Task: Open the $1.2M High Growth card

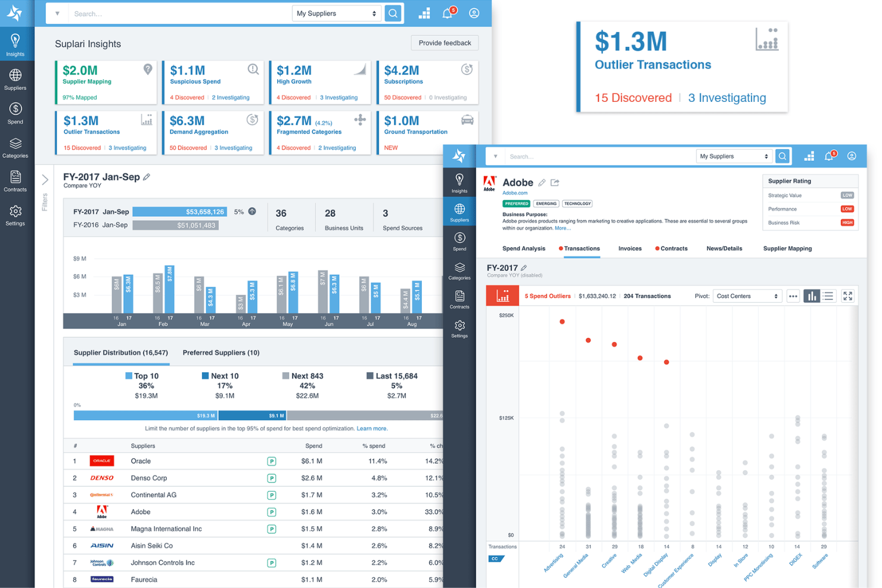Action: [319, 82]
